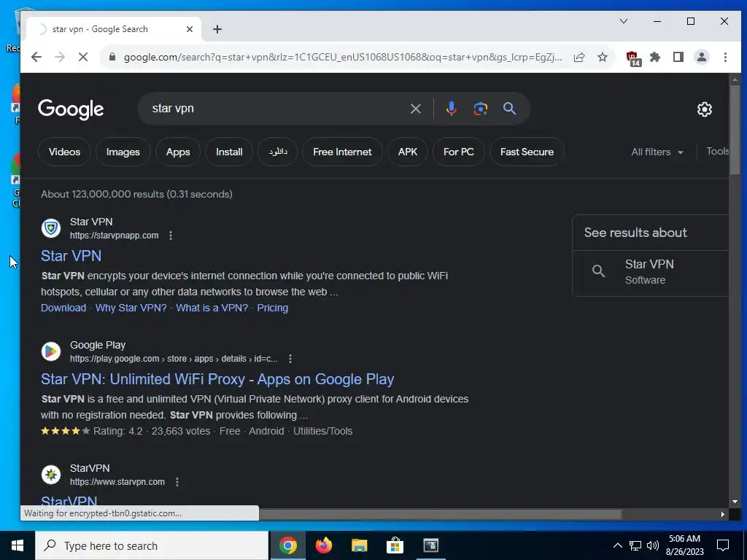Focus the star vpn search field

(276, 109)
